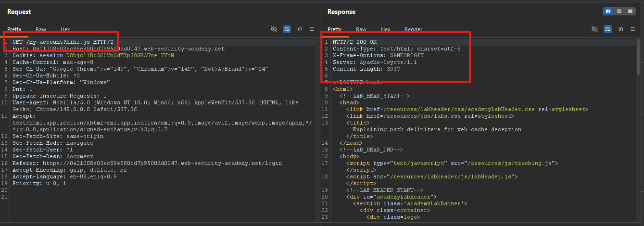This screenshot has height=226, width=644.
Task: Click the Sec-Ch-Ua-Mobile: ?0 line
Action: (x=46, y=75)
